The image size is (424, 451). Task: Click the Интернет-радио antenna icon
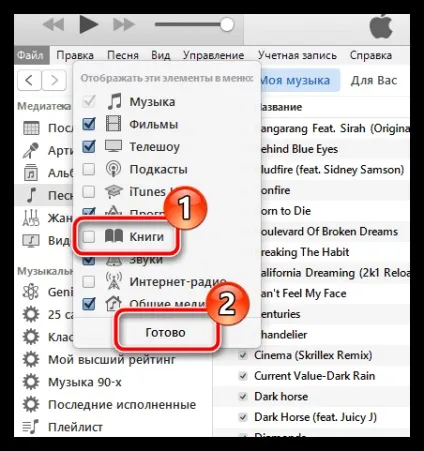coord(113,281)
